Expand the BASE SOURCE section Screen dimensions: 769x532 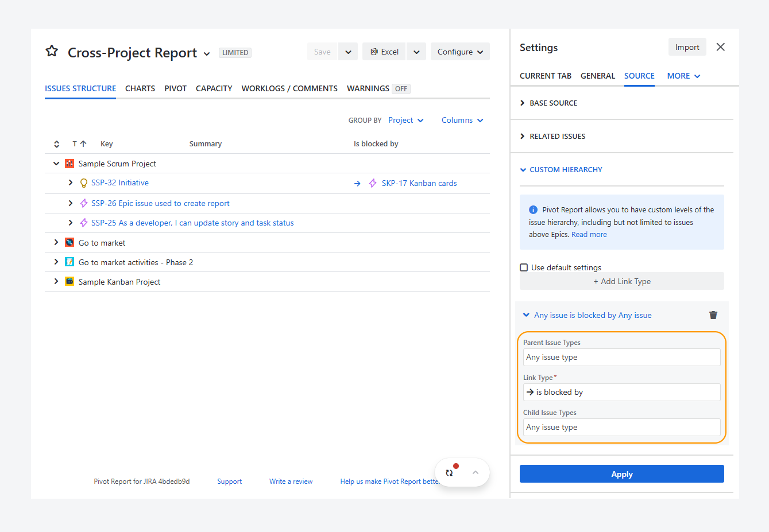click(548, 103)
